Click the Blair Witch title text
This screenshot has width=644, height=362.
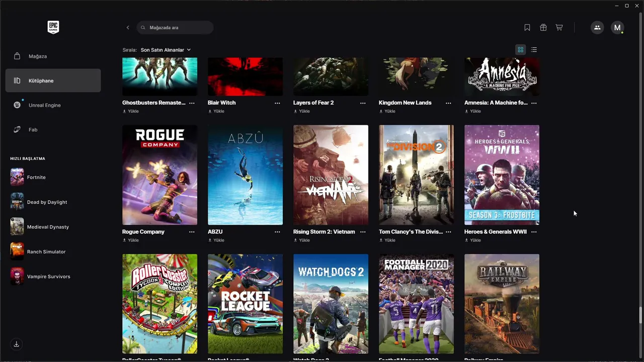(x=222, y=103)
